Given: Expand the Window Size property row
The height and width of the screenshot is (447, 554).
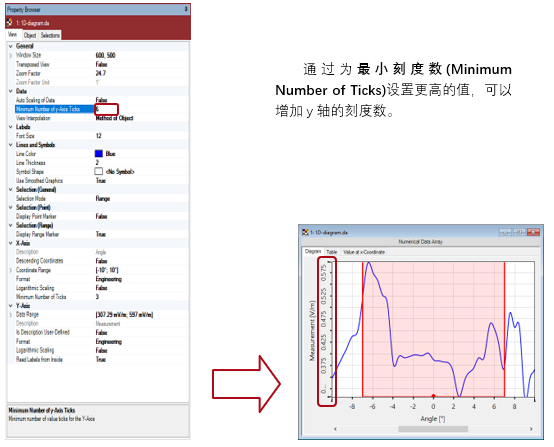Looking at the screenshot, I should (x=11, y=55).
